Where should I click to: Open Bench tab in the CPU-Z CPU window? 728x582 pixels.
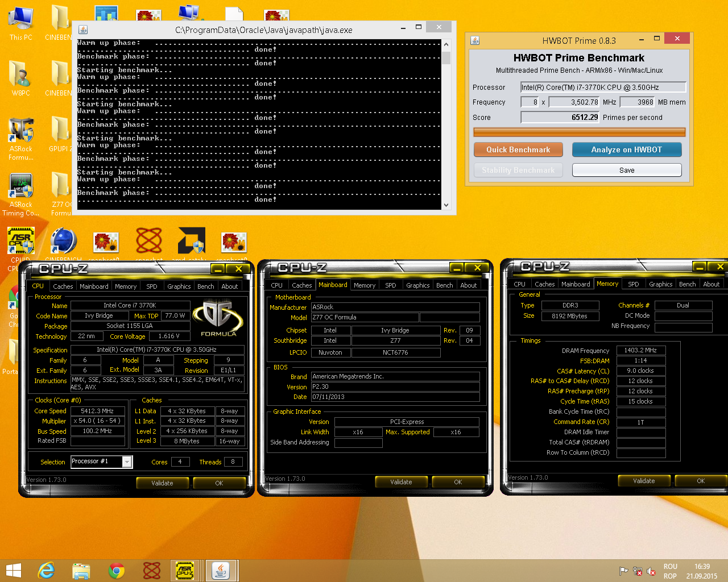click(206, 286)
